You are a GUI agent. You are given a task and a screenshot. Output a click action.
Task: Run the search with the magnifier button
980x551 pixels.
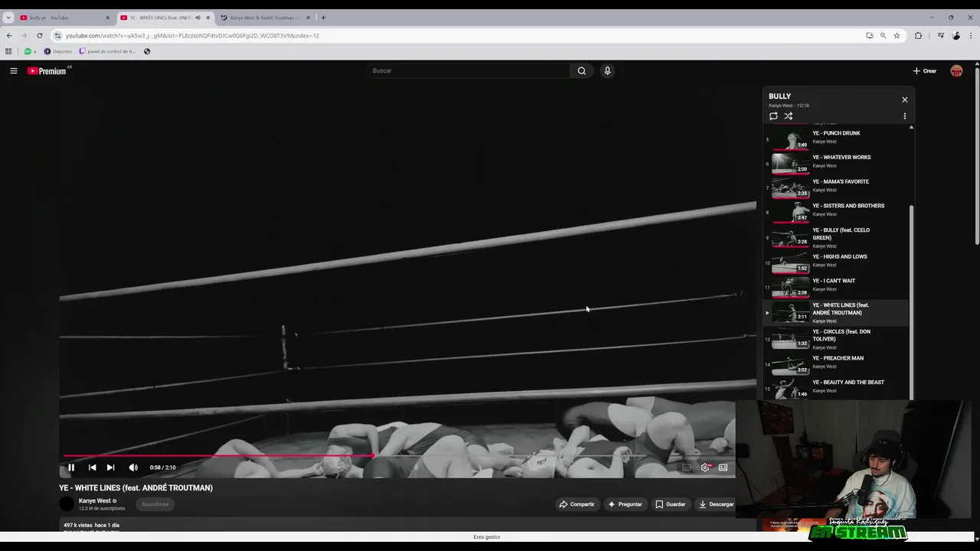coord(582,70)
